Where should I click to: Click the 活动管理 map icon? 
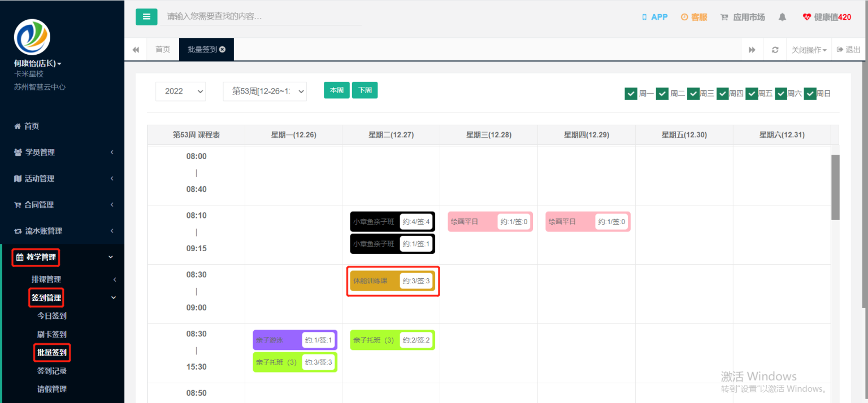click(x=18, y=179)
